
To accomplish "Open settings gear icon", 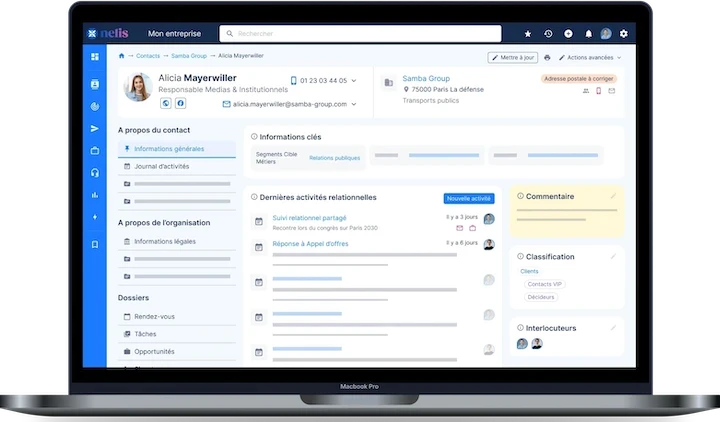I will [624, 34].
